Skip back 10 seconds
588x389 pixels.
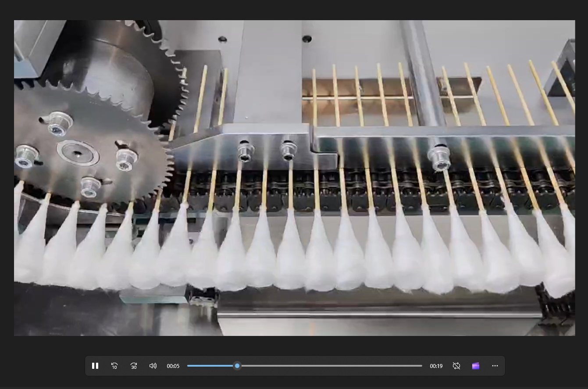point(114,366)
